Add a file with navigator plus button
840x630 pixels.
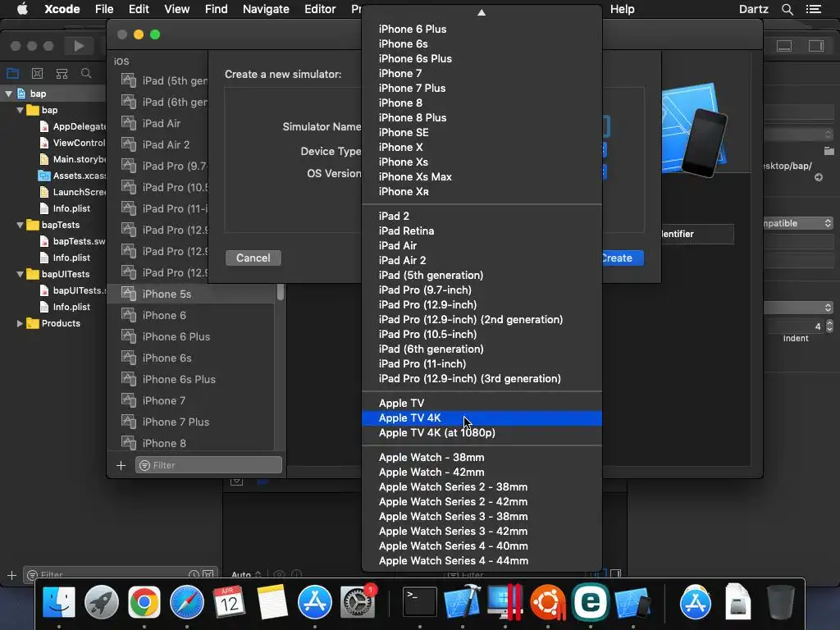pos(11,575)
